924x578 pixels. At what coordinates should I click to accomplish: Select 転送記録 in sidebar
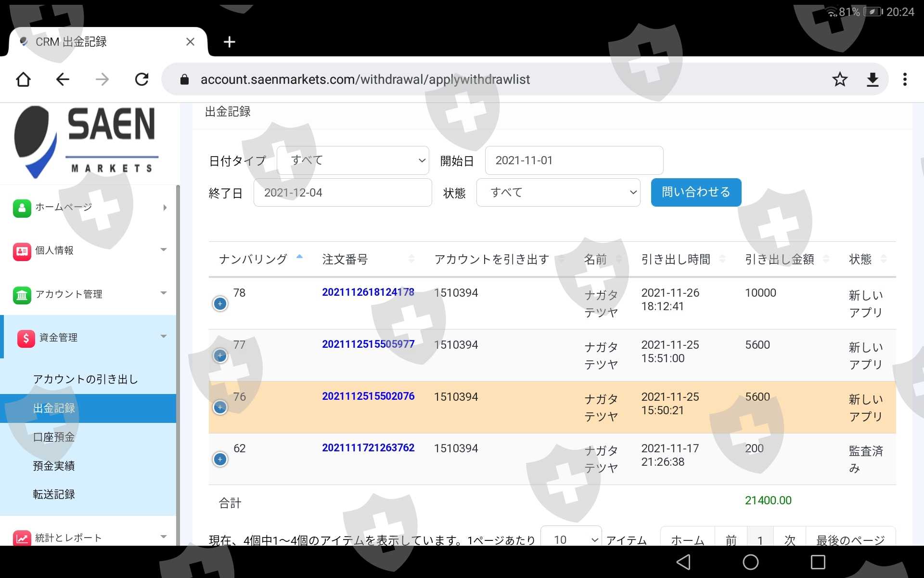[54, 495]
